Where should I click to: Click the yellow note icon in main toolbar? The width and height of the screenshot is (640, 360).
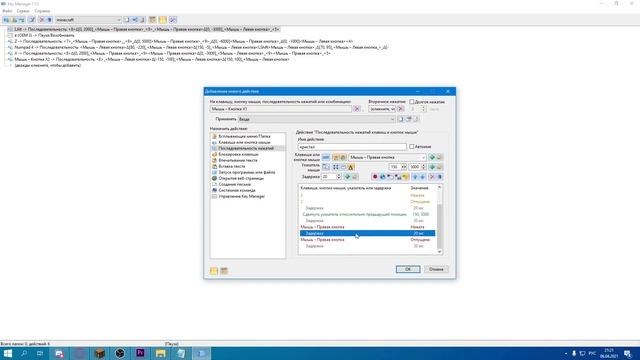tap(162, 20)
